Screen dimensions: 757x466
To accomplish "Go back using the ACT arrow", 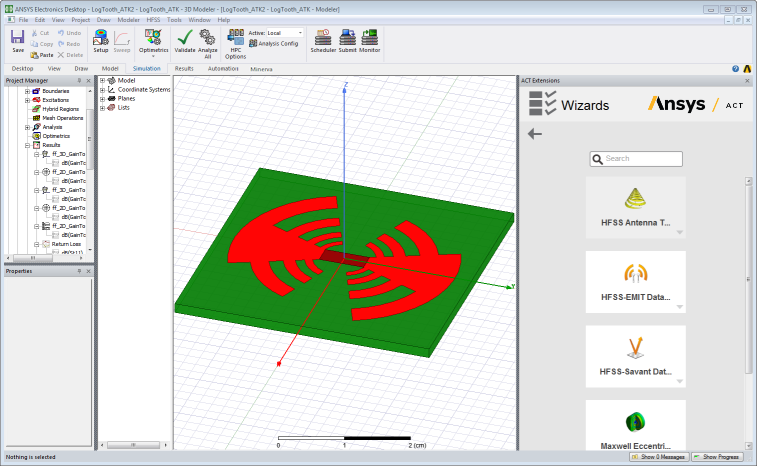I will [x=535, y=133].
